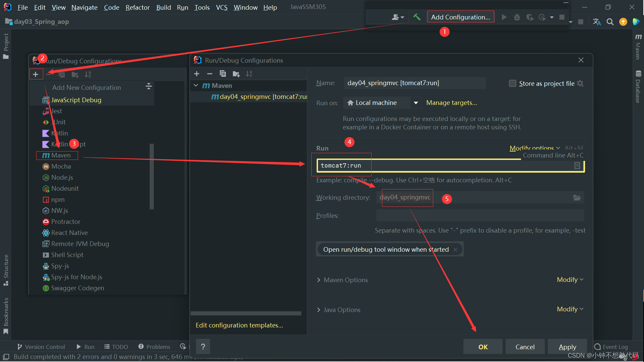Screen dimensions: 644x362
Task: Click the remove configuration minus icon
Action: (x=210, y=74)
